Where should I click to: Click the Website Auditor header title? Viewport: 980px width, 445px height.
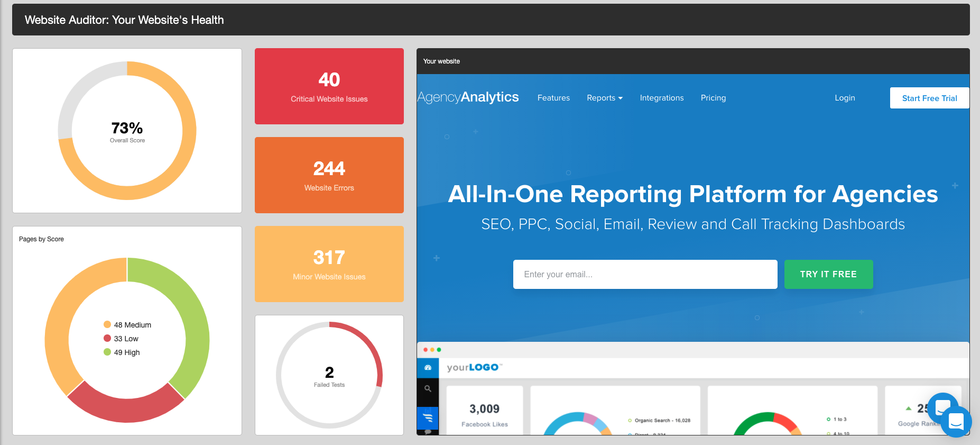124,20
